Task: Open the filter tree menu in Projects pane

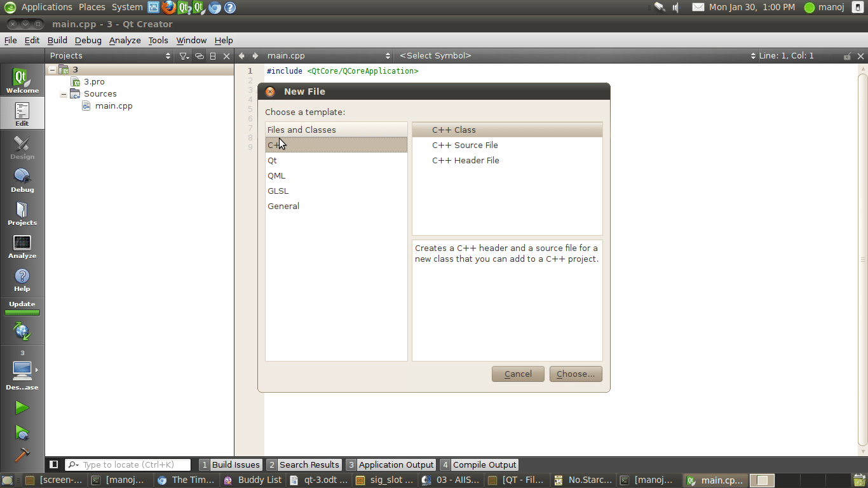Action: tap(184, 56)
